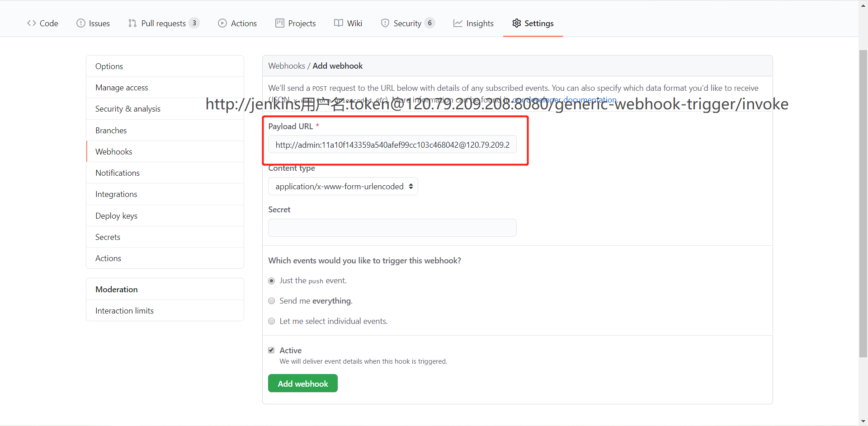Open the Content type dropdown
Viewport: 868px width, 426px height.
pyautogui.click(x=343, y=186)
